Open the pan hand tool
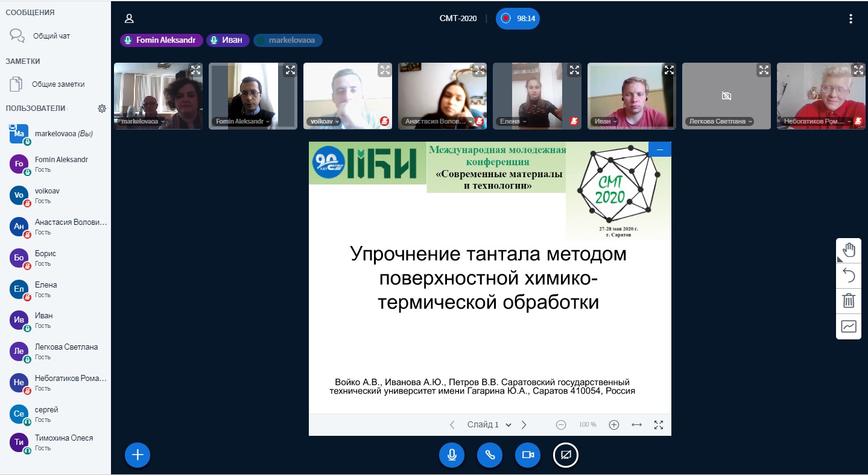 849,250
